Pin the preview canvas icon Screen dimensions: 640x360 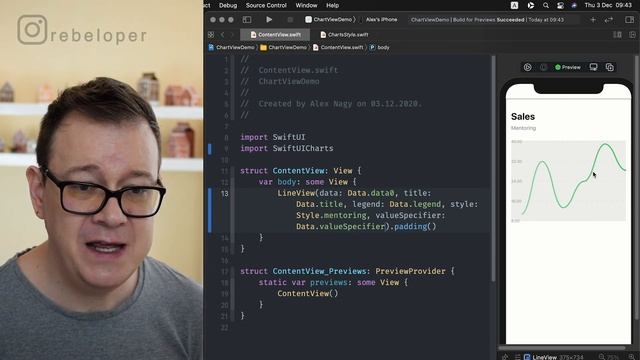tap(505, 357)
